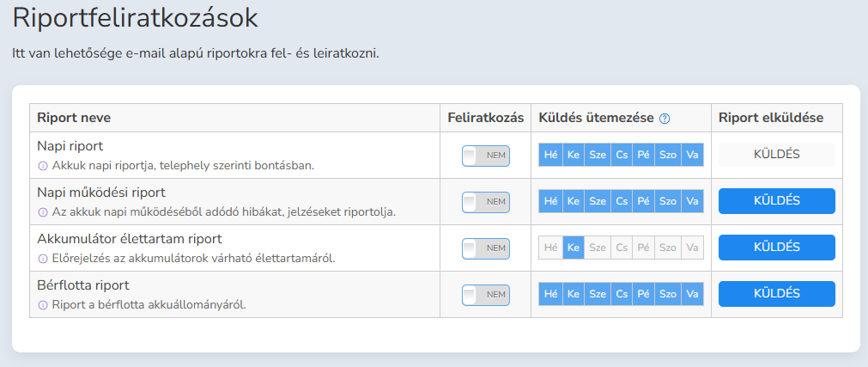Deselect Hé day in Napi riport schedule
Screen dimensions: 868x367
click(551, 155)
